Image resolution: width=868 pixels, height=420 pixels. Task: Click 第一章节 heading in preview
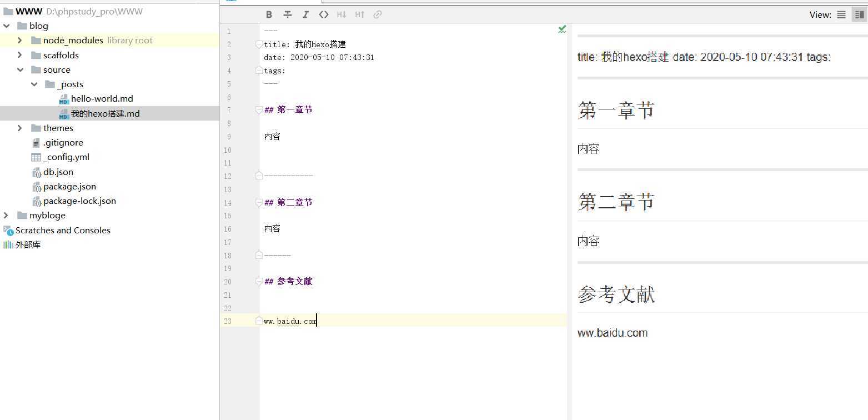tap(616, 110)
